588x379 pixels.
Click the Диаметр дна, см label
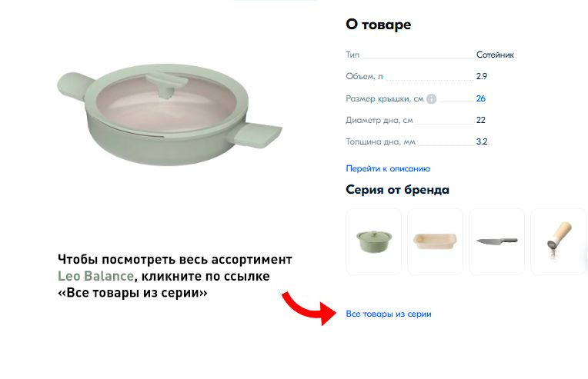tap(379, 120)
